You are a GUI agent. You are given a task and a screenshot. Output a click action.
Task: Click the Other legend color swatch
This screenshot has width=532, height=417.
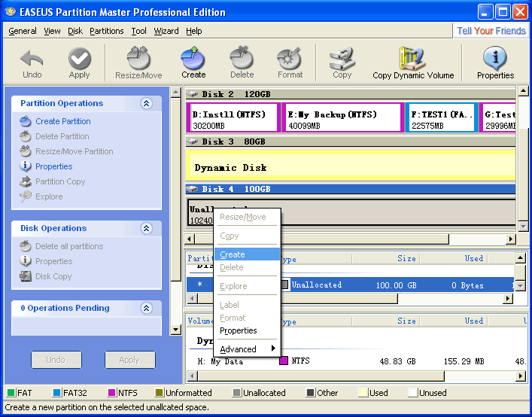(311, 393)
